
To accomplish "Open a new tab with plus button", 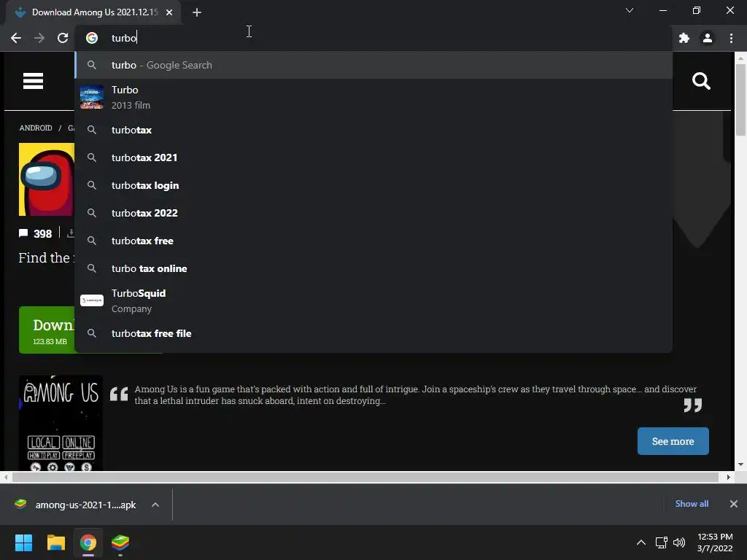I will point(197,12).
